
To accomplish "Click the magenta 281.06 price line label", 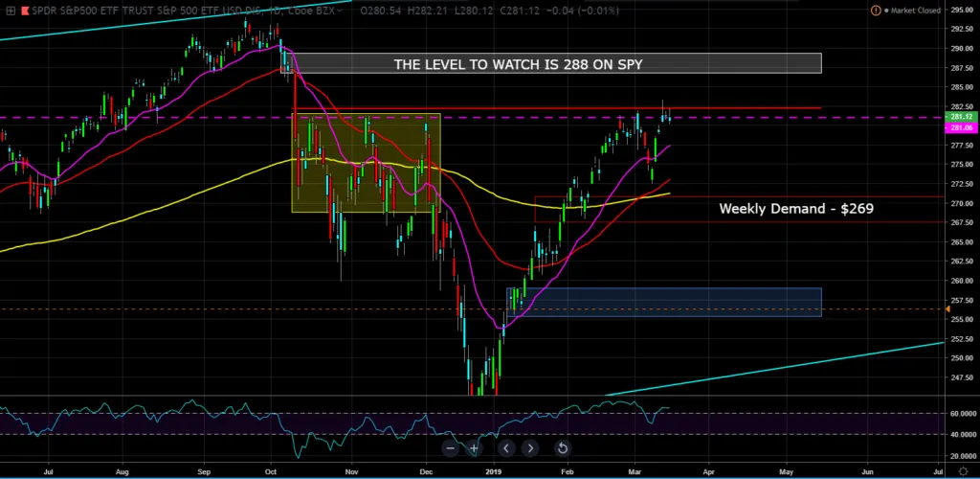I will 963,127.
